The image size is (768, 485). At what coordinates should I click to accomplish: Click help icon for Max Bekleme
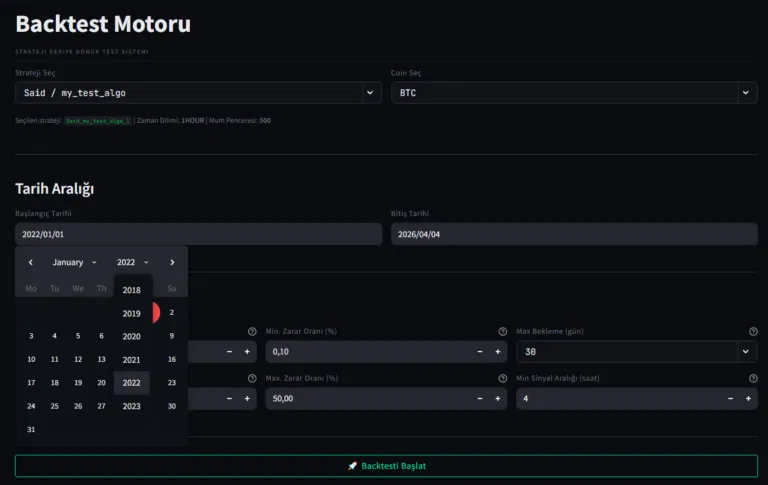coord(752,332)
